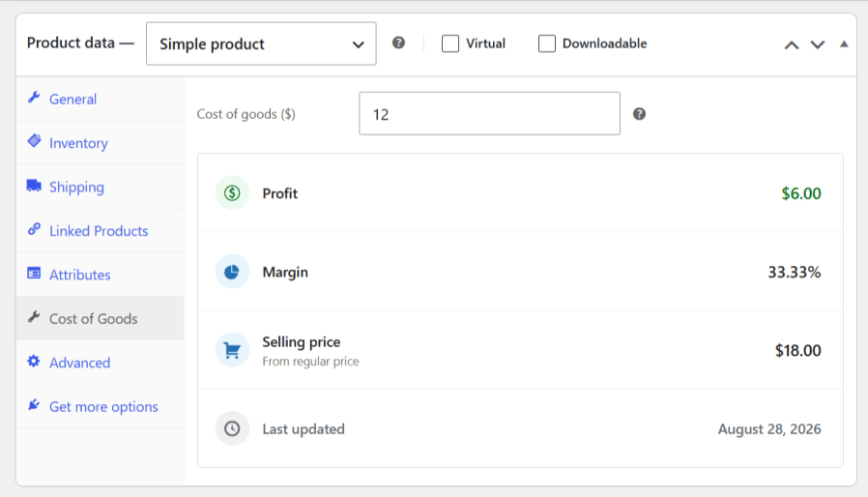This screenshot has height=497, width=868.
Task: Go to the Shipping tab
Action: [101, 187]
